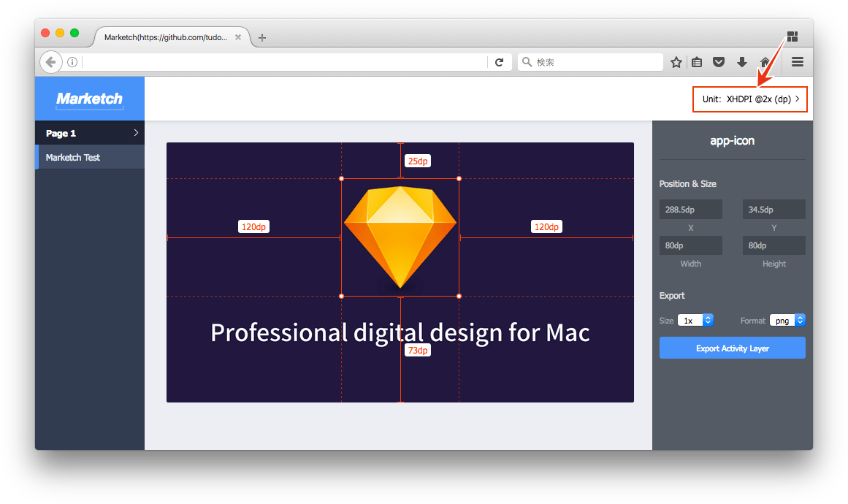The width and height of the screenshot is (848, 504).
Task: Click the browser back arrow button
Action: pyautogui.click(x=50, y=62)
